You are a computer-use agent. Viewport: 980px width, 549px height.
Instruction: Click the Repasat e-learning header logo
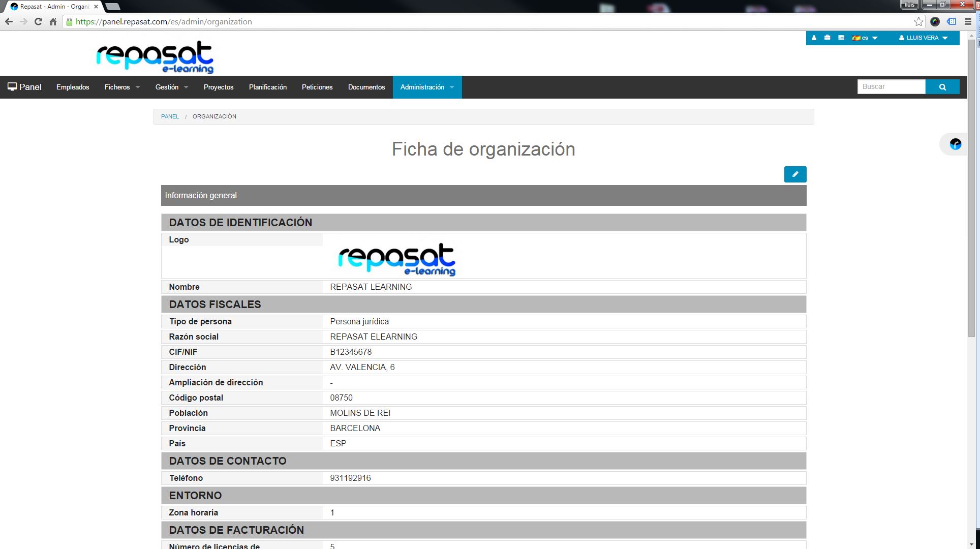[x=155, y=57]
